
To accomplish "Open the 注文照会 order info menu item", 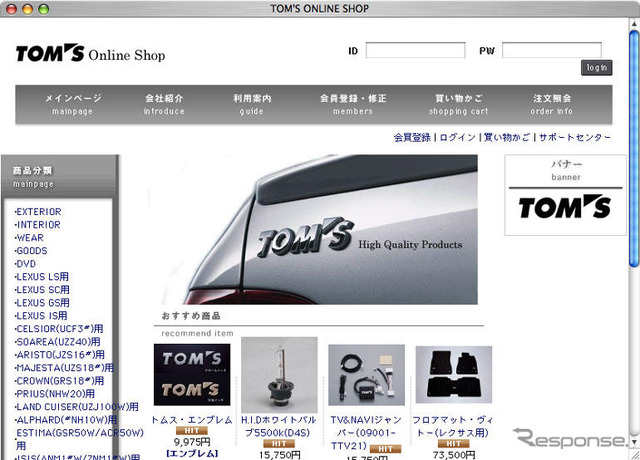I will [x=551, y=104].
